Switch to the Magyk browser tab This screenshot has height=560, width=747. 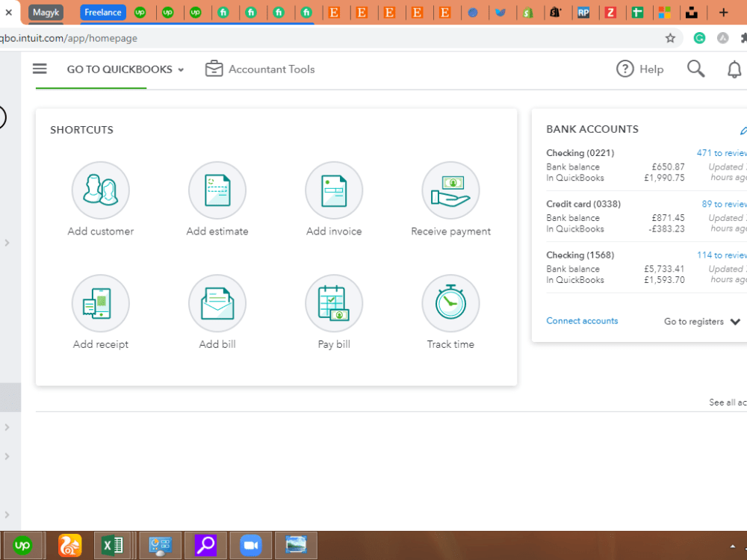click(x=45, y=12)
